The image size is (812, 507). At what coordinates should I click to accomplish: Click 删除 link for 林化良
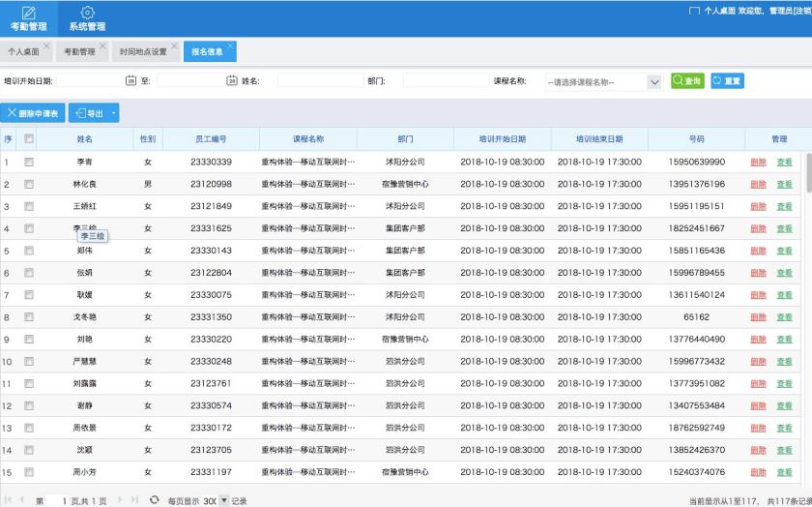click(758, 184)
